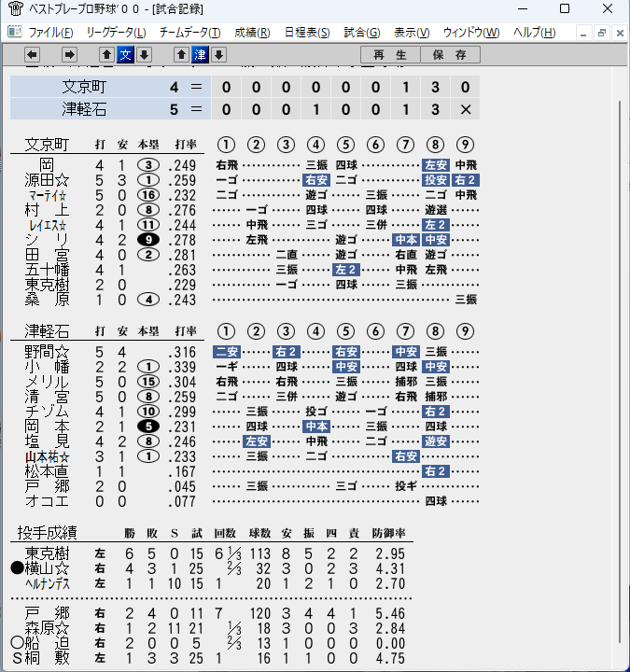Image resolution: width=630 pixels, height=672 pixels.
Task: Open the 日程表(S) menu
Action: [307, 33]
